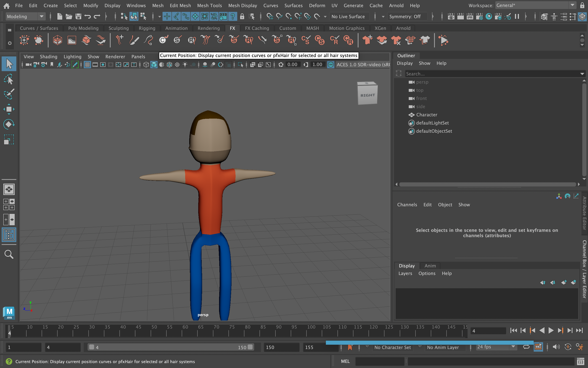
Task: Click the four-pane layout icon
Action: [x=9, y=204]
